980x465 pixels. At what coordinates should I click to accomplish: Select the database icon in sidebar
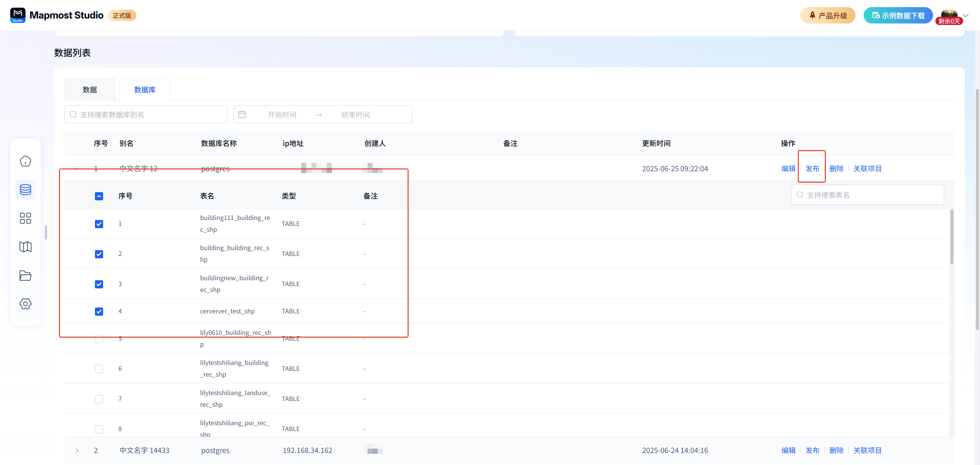tap(25, 189)
